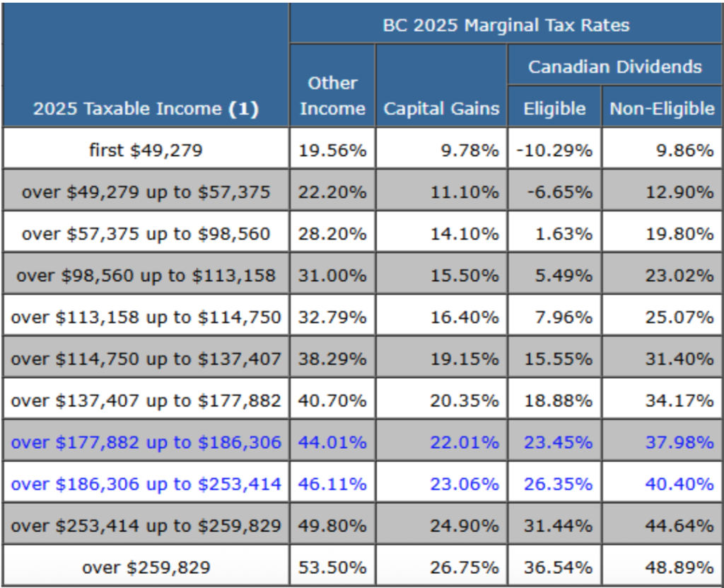This screenshot has height=588, width=724.
Task: Select the 'over $98,560 up to $113,158' bracket
Action: click(x=146, y=275)
